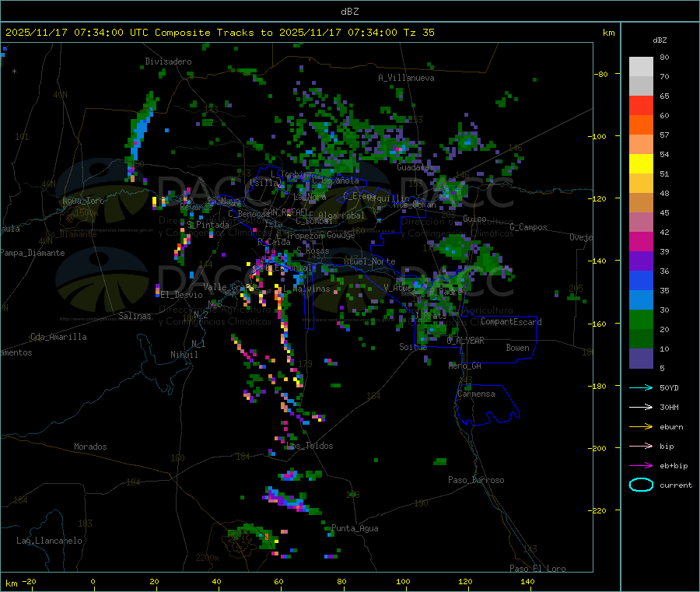Click the Los_Toldos place label
Image resolution: width=700 pixels, height=592 pixels.
pos(310,446)
